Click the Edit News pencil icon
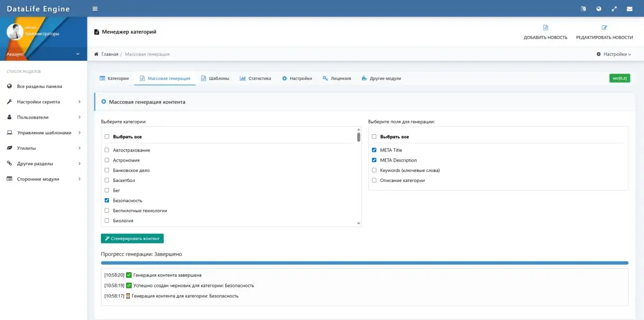644x320 pixels. 604,28
